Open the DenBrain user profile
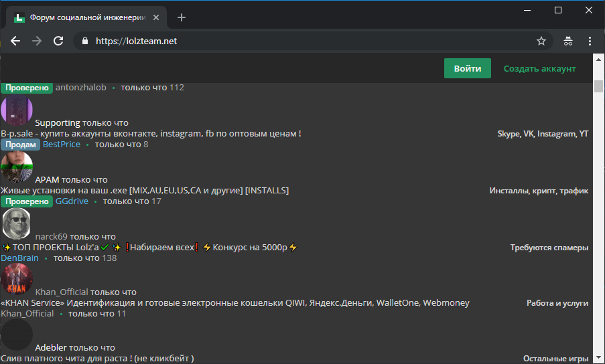The width and height of the screenshot is (605, 364). click(19, 258)
